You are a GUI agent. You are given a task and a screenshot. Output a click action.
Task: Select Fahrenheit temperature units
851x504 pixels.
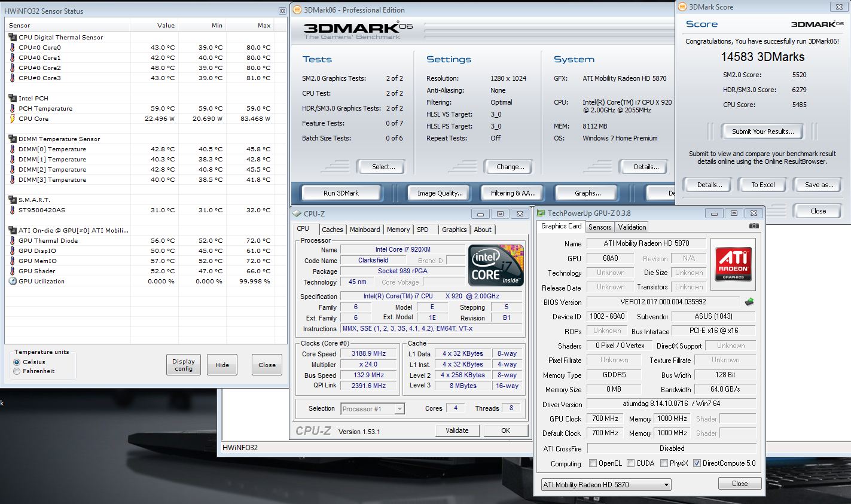pyautogui.click(x=17, y=371)
